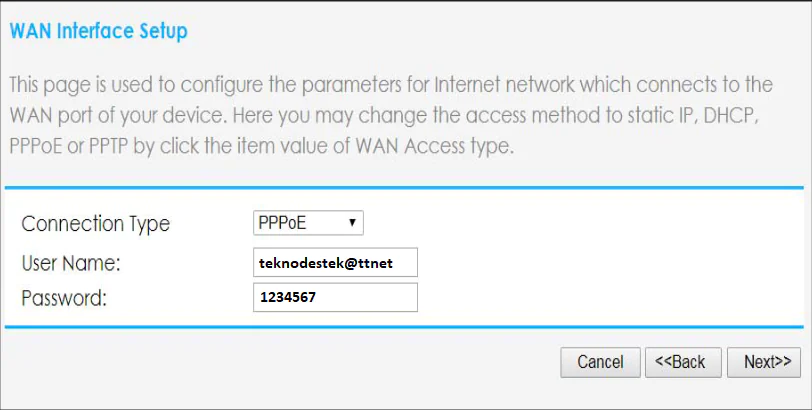Viewport: 812px width, 410px height.
Task: Focus the Password input field
Action: (336, 297)
